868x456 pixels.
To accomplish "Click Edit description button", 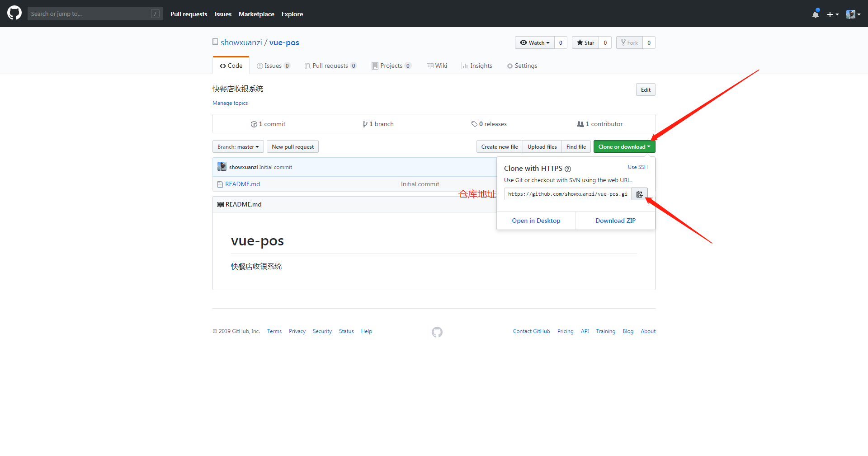I will pos(646,89).
